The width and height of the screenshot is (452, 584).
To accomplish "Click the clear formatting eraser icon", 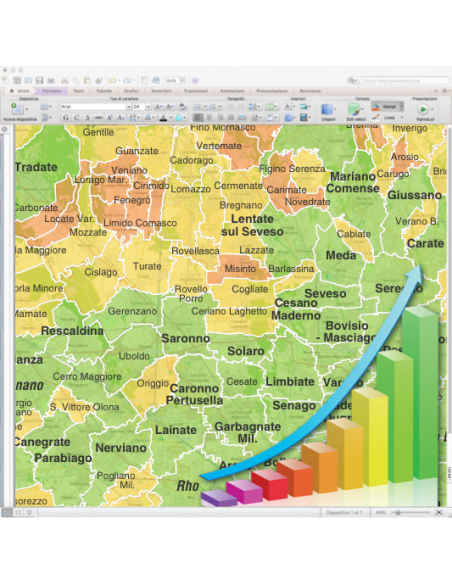I will point(182,107).
